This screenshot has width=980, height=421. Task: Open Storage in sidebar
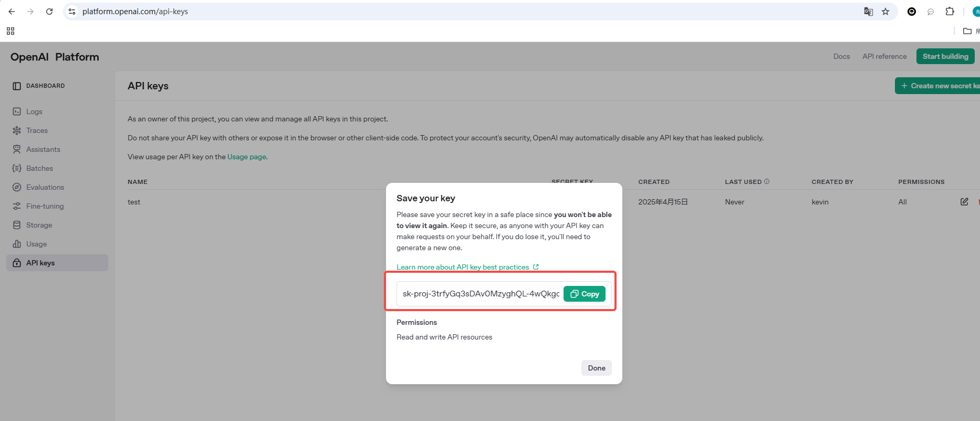point(39,225)
